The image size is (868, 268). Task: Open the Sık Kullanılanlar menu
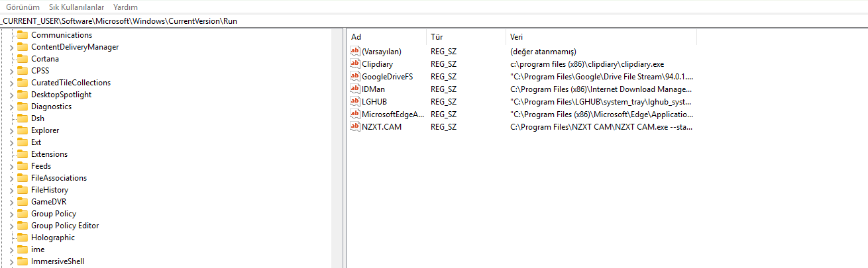(x=77, y=7)
